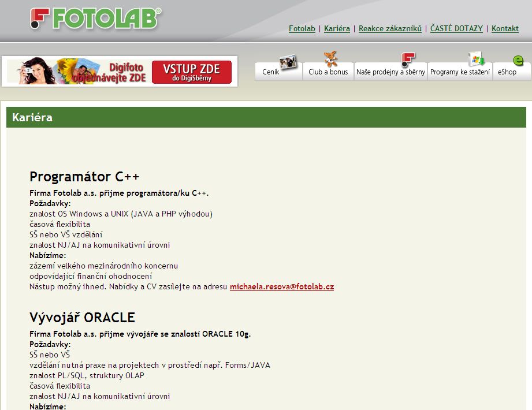This screenshot has width=532, height=410.
Task: Click the fox mascot icon above Club a bonus
Action: [x=330, y=59]
